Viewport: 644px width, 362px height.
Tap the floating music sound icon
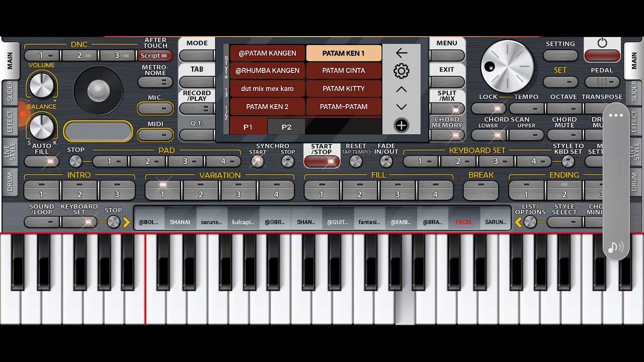[616, 247]
